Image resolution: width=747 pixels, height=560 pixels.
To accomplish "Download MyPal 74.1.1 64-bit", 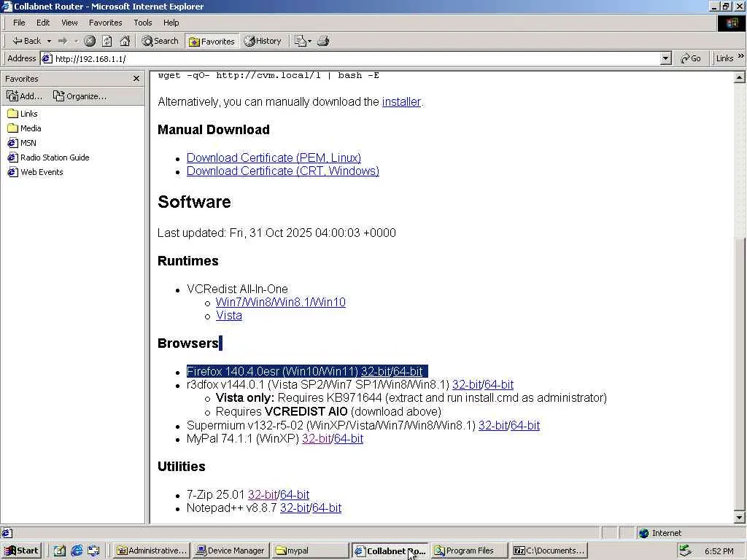I will coord(349,438).
